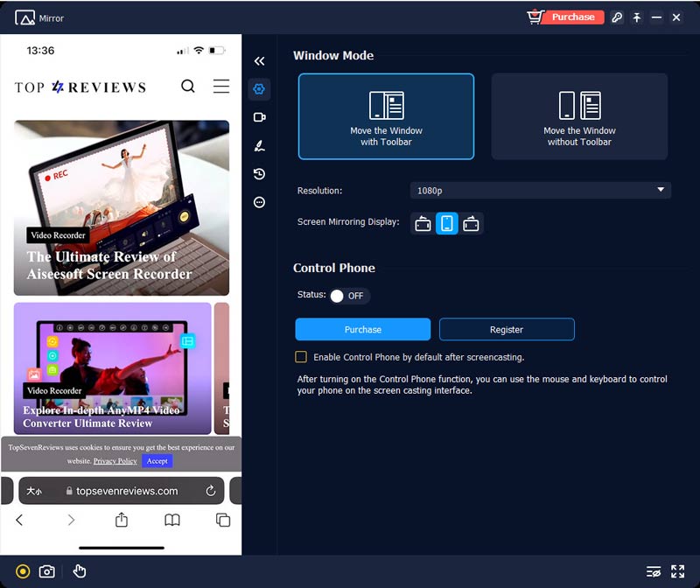Enable Control Phone by default checkbox
Image resolution: width=700 pixels, height=588 pixels.
click(x=301, y=357)
